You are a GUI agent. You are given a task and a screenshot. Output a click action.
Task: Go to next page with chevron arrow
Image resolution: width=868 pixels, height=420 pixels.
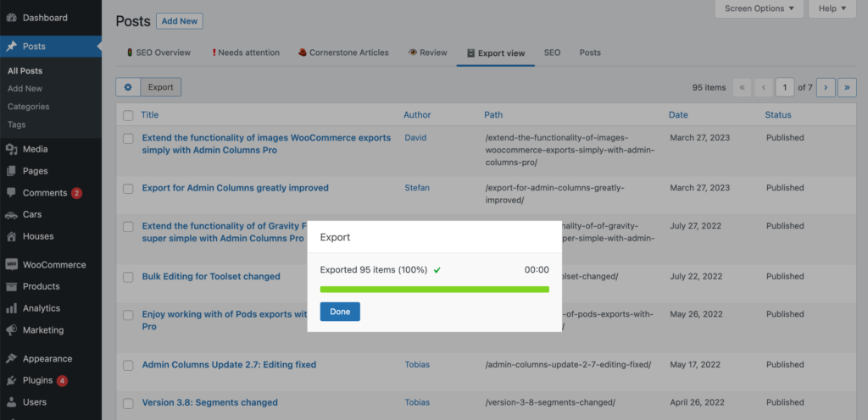click(x=826, y=87)
